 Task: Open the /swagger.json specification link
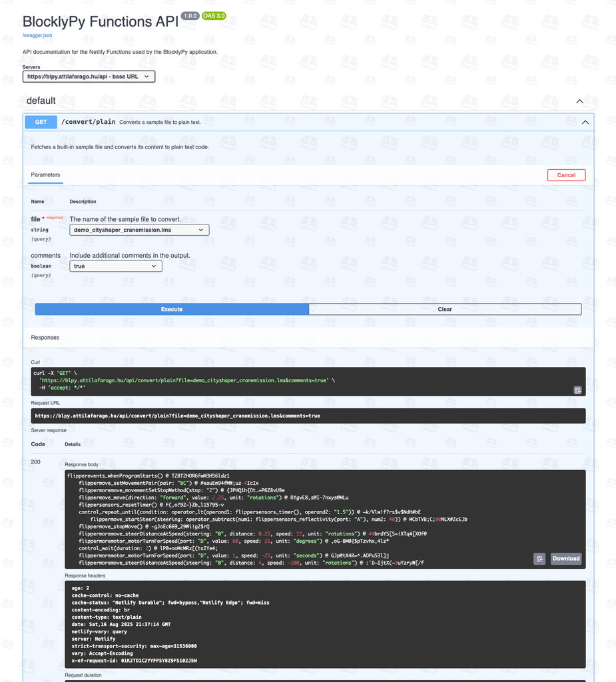(37, 35)
